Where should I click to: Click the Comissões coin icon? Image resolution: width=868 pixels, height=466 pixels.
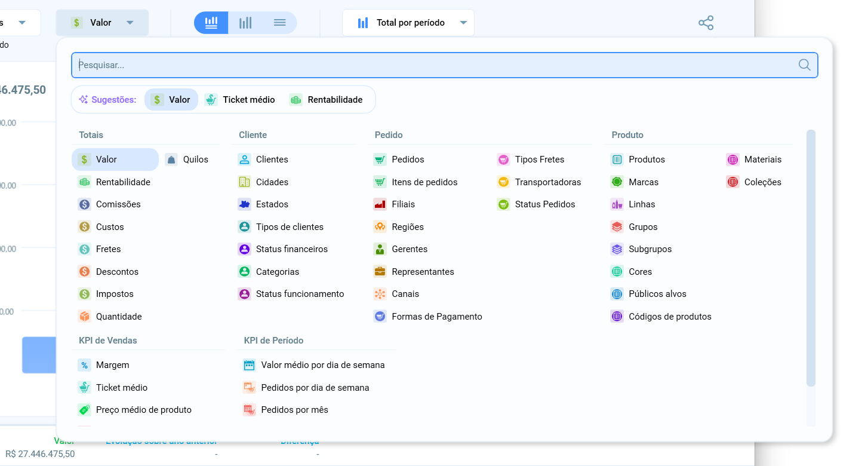84,204
